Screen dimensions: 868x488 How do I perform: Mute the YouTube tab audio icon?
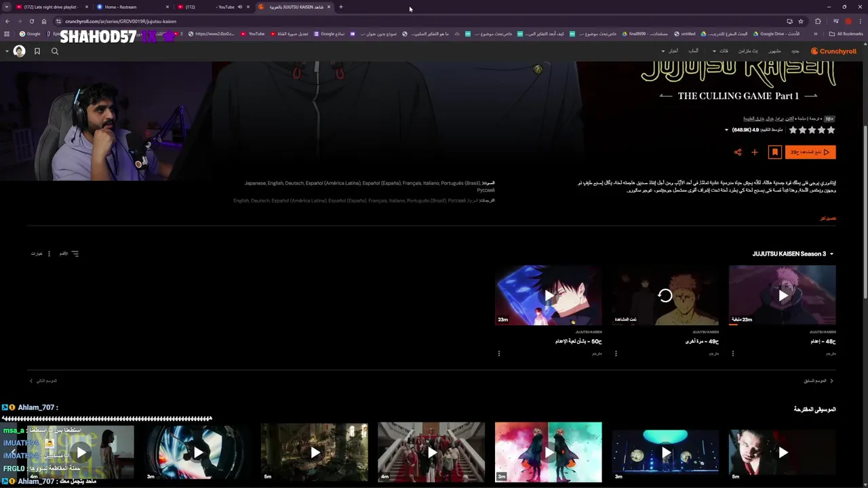[x=239, y=7]
